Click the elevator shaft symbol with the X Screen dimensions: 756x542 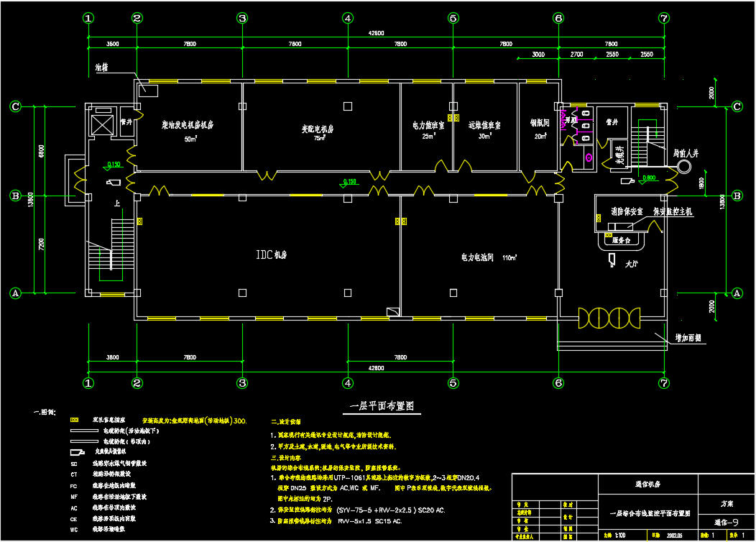[x=102, y=125]
